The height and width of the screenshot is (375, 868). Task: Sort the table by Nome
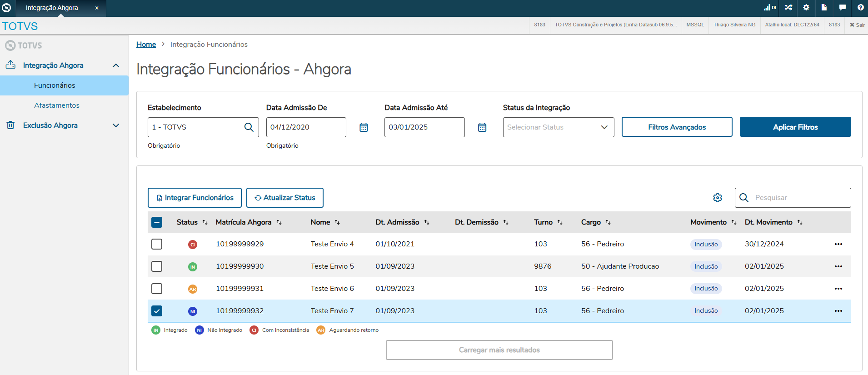(337, 222)
